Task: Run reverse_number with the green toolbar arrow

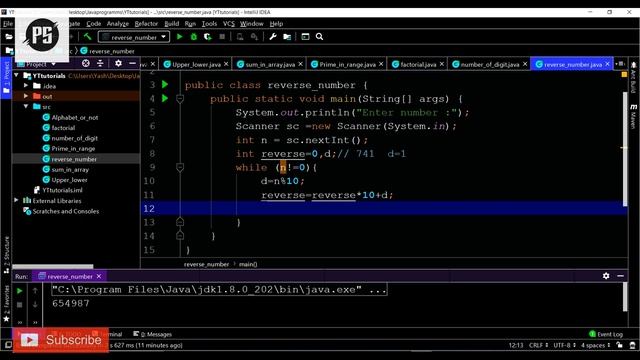Action: 179,37
